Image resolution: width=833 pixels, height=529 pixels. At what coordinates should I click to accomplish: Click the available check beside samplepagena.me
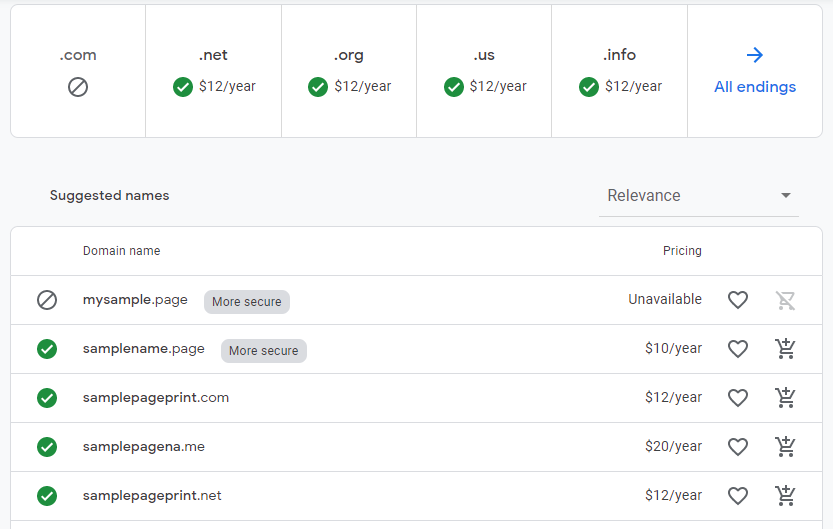click(x=47, y=447)
